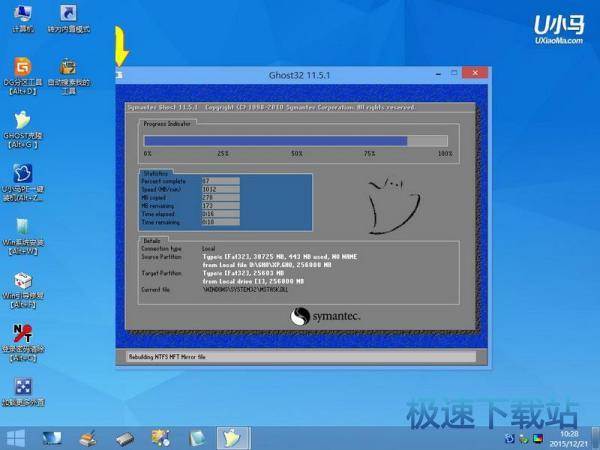
Task: Open the bottom-left desktop icon with blue squares
Action: pyautogui.click(x=23, y=392)
